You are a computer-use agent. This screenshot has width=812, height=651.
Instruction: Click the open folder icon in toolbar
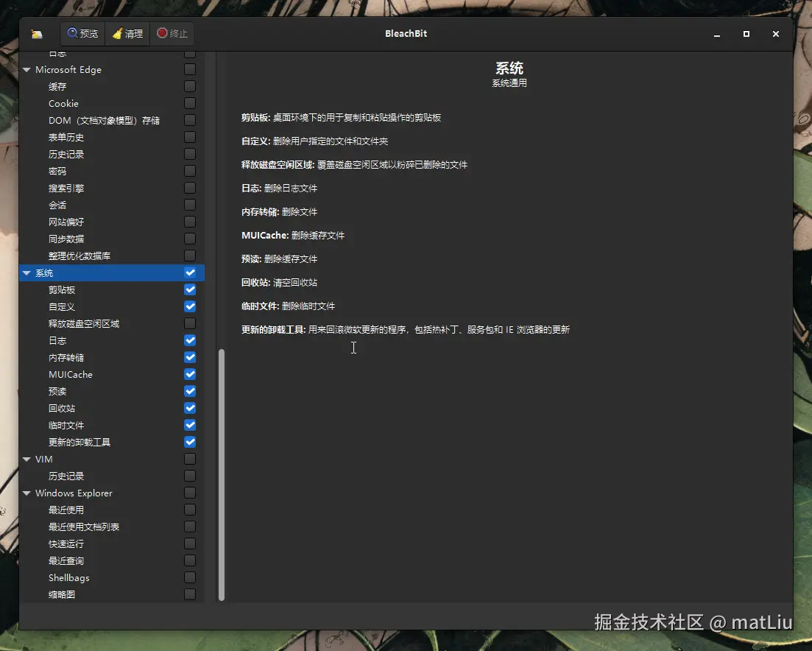point(37,33)
